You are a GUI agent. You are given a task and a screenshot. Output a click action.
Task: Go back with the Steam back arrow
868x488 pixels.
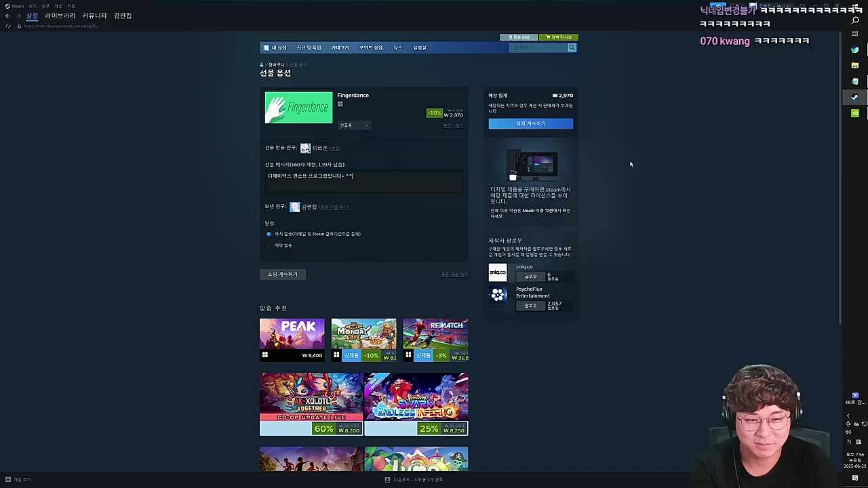tap(7, 16)
